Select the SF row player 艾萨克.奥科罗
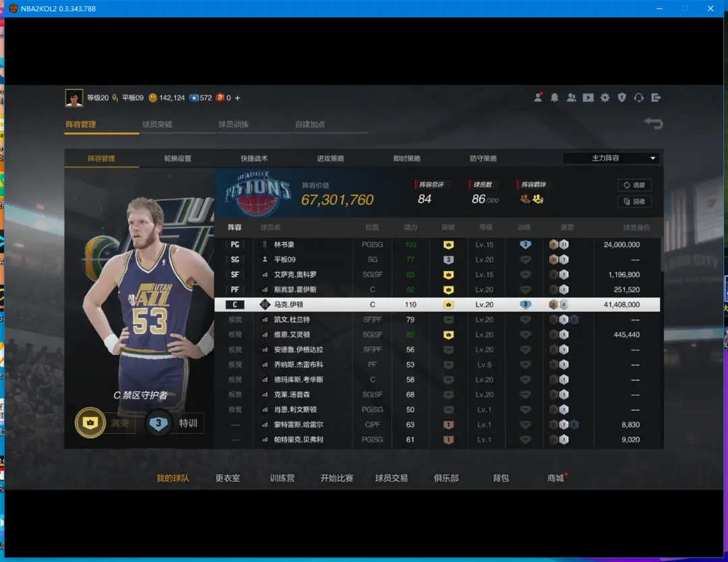 point(437,275)
